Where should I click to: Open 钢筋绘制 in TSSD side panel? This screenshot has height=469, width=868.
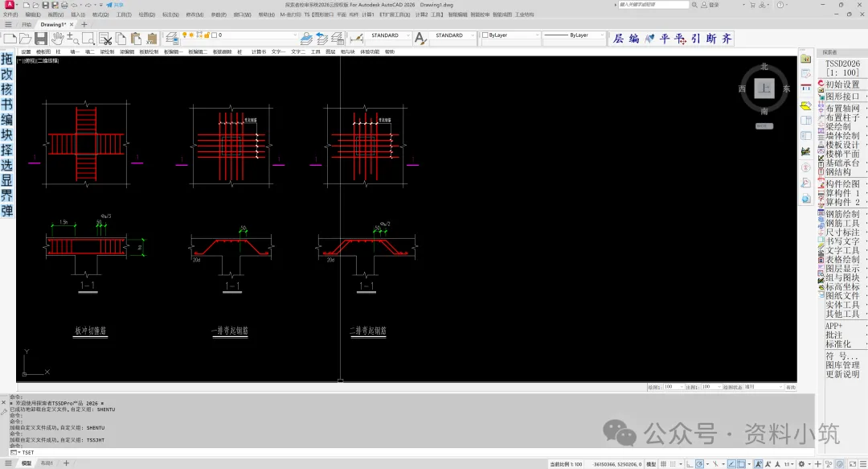click(x=842, y=214)
